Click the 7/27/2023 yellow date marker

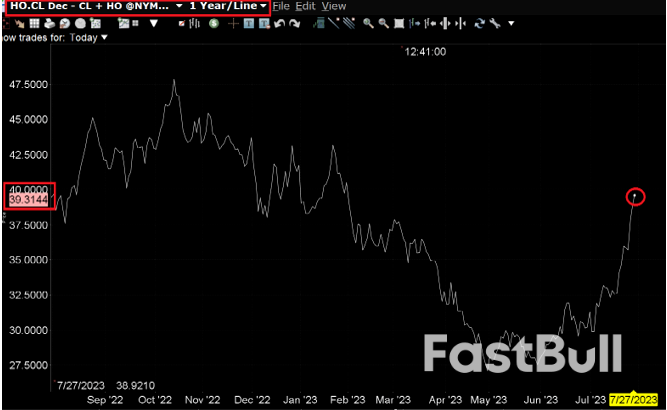[637, 400]
